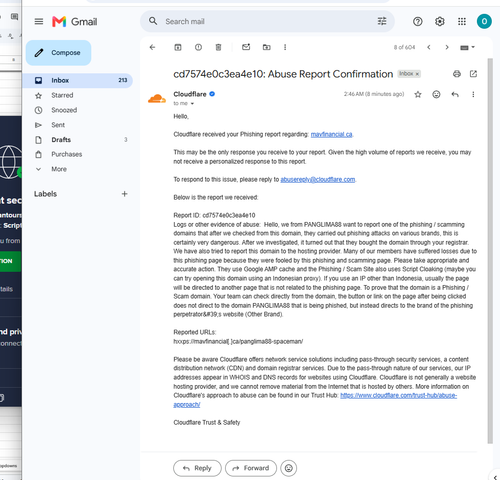This screenshot has height=480, width=500.
Task: Click the Reply button below the email
Action: click(x=197, y=468)
